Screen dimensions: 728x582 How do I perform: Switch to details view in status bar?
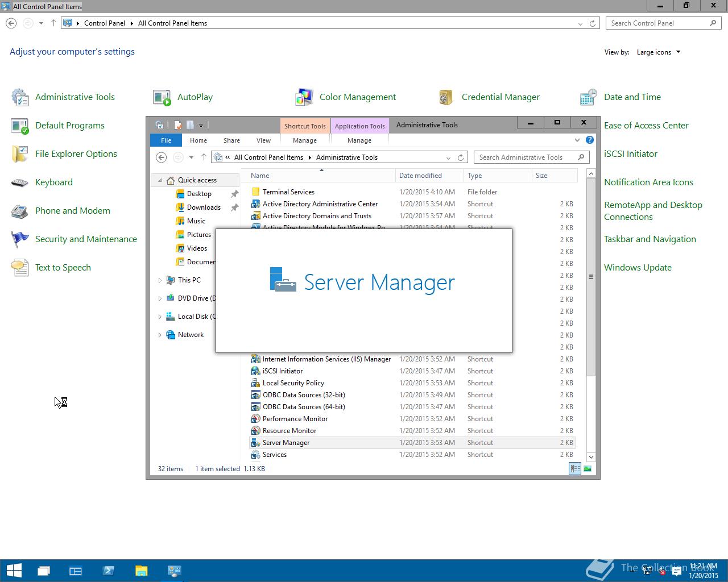575,469
